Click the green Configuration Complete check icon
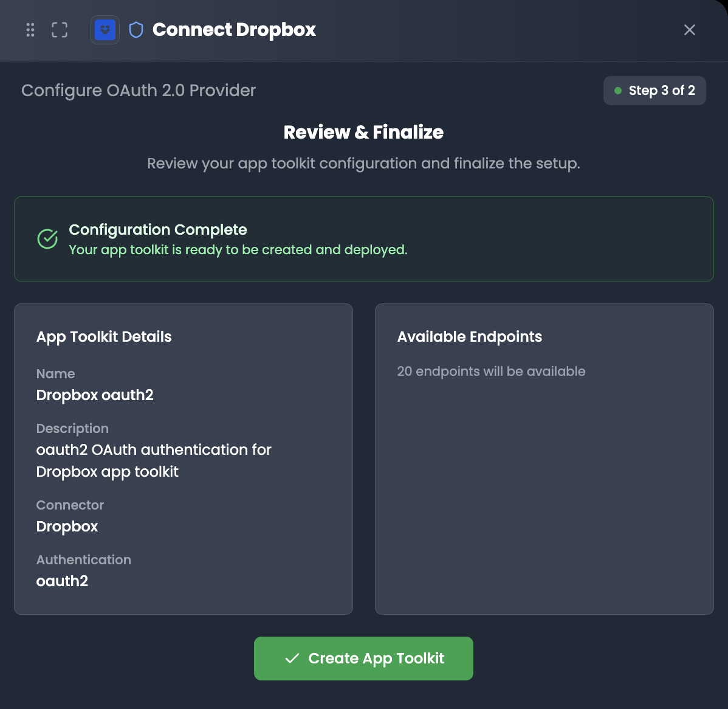728x709 pixels. click(47, 239)
